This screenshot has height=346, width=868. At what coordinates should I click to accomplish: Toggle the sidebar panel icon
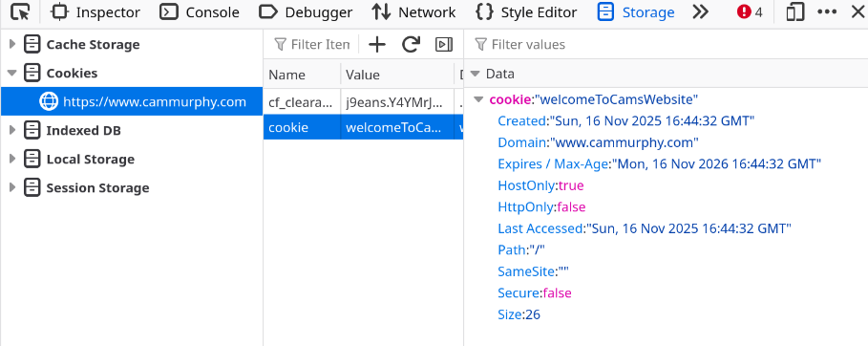point(444,44)
